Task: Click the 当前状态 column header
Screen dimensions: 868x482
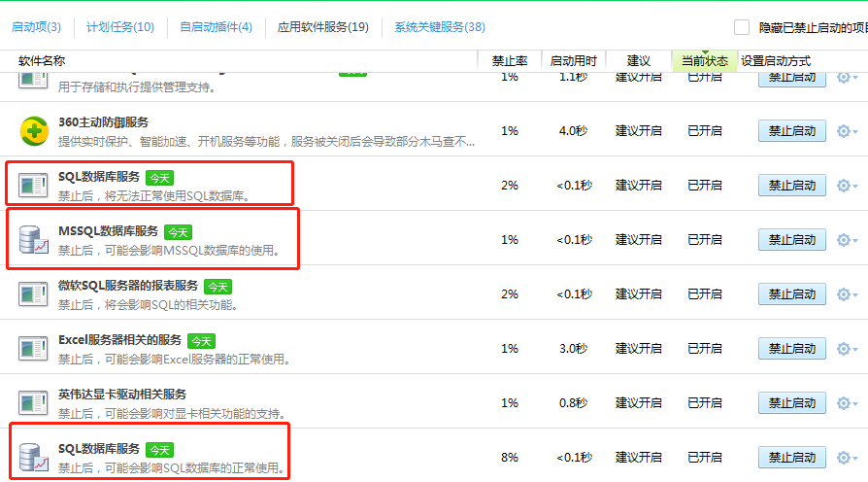Action: (x=705, y=61)
